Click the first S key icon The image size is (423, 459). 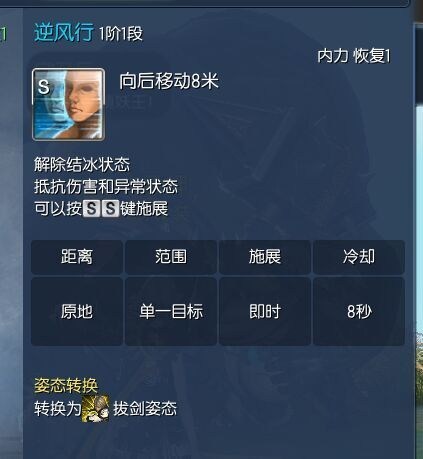click(x=91, y=209)
